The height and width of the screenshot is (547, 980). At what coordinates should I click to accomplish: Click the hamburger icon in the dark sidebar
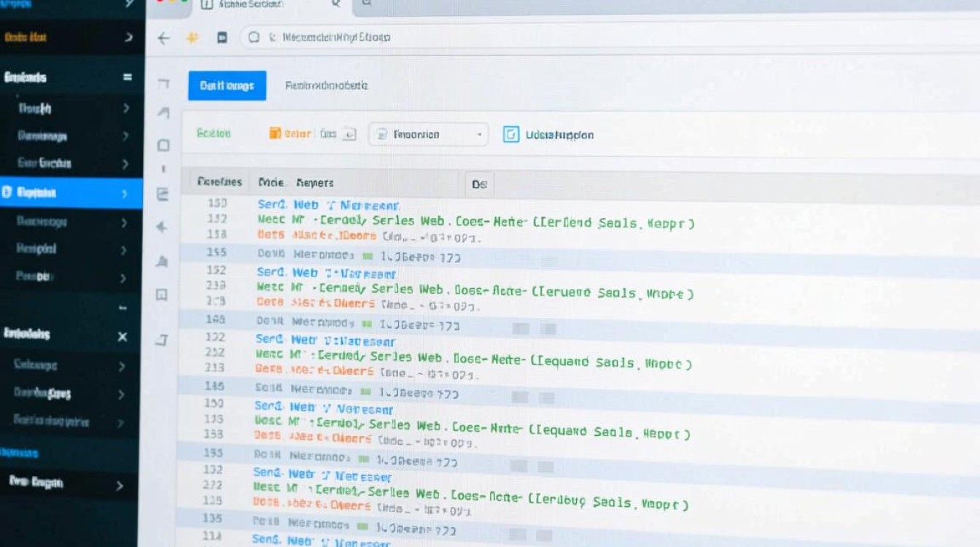(127, 77)
